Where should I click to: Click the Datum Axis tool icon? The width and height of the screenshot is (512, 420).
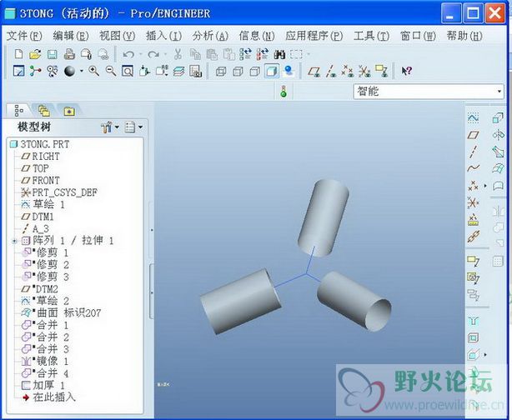473,152
